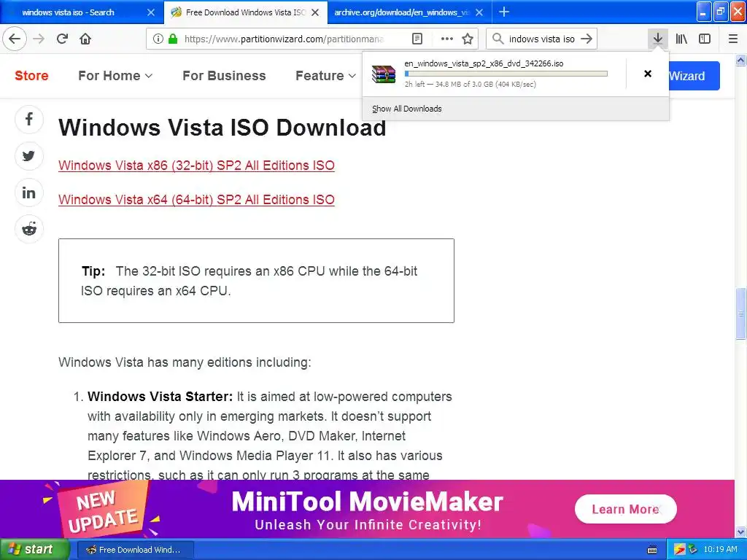
Task: Open a new browser tab
Action: 504,12
